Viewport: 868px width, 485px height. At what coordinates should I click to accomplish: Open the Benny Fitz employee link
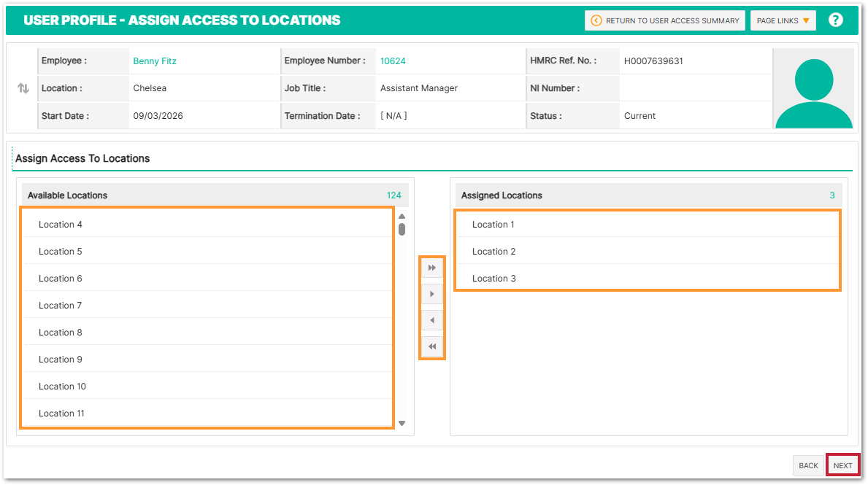click(x=155, y=61)
